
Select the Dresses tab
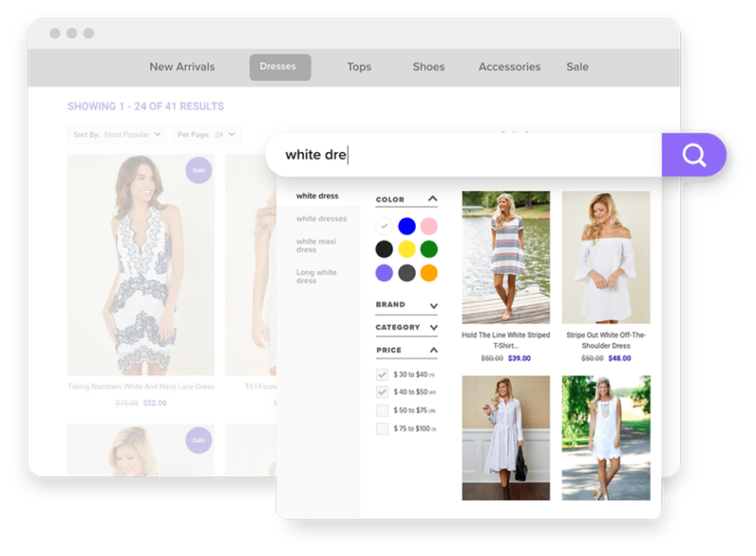coord(280,67)
